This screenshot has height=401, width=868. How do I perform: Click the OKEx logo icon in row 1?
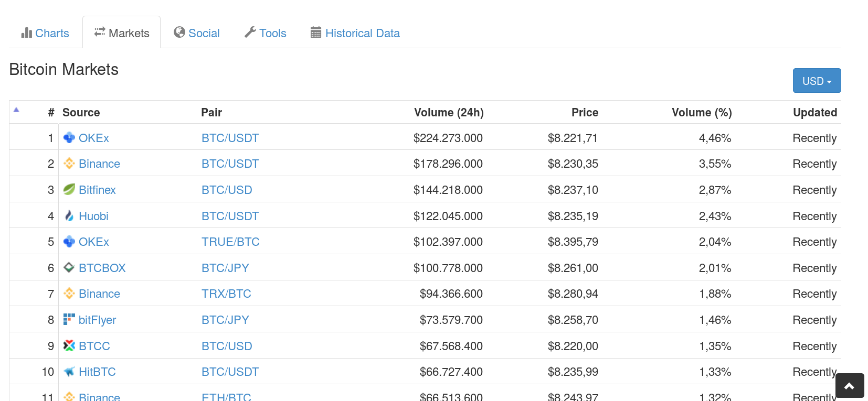tap(69, 137)
